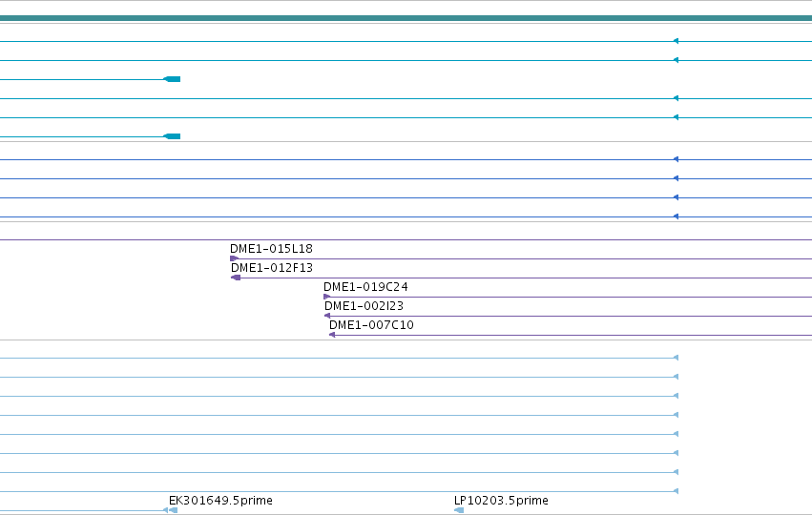This screenshot has height=515, width=812.
Task: Click the arrowhead end of DME1-007C10 feature
Action: coord(332,336)
